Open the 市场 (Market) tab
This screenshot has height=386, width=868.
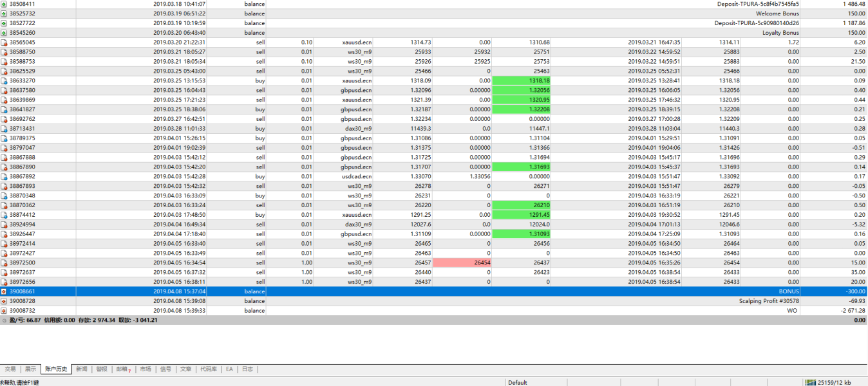146,369
